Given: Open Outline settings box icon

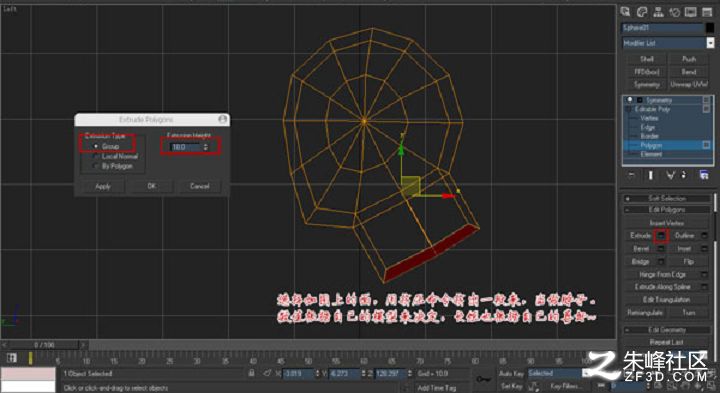Looking at the screenshot, I should (x=704, y=235).
